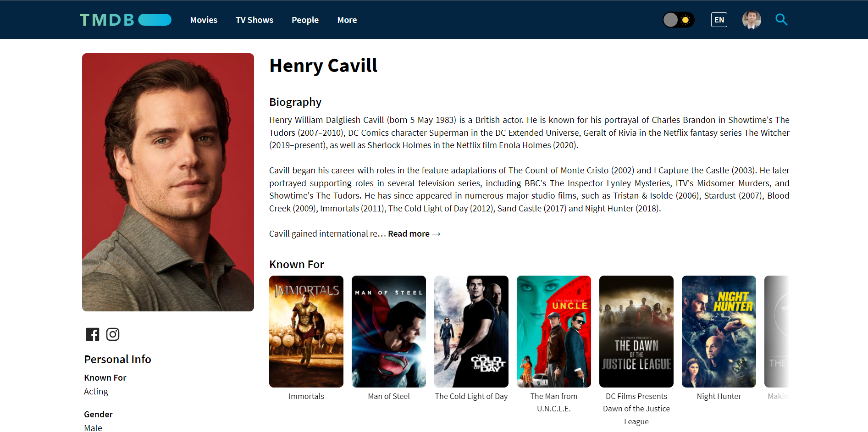Open the People menu
Screen dimensions: 868x432
pyautogui.click(x=305, y=20)
